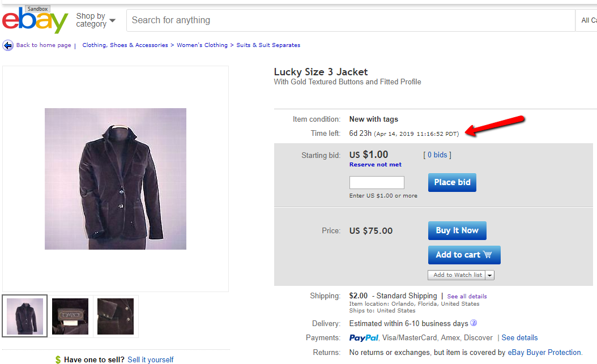597x364 pixels.
Task: Click the delivery estimate help question icon
Action: coord(474,323)
